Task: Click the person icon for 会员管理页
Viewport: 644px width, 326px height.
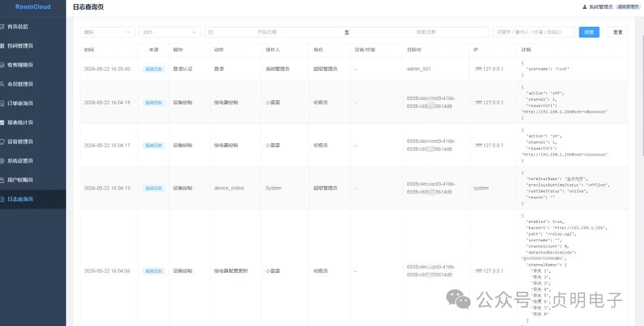Action: click(2, 84)
